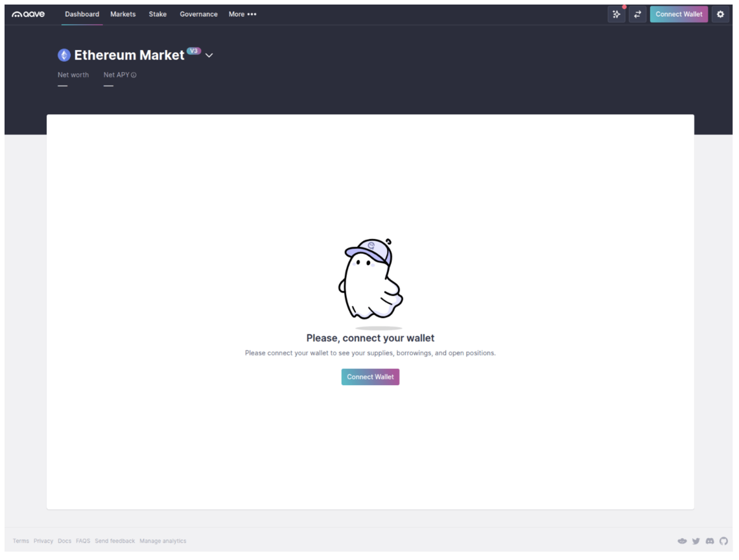Open the Governance section
739x560 pixels.
pos(198,14)
